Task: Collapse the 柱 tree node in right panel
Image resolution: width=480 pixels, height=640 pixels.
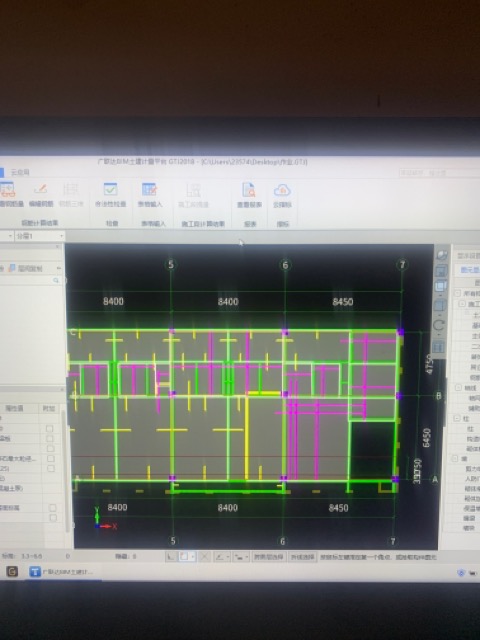Action: 456,418
